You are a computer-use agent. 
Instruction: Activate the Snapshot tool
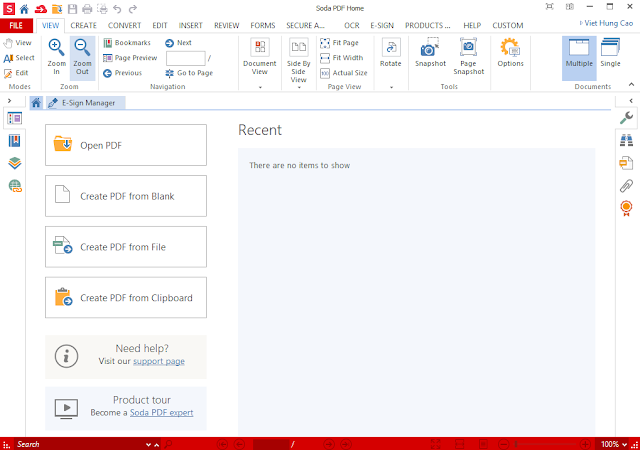[430, 52]
